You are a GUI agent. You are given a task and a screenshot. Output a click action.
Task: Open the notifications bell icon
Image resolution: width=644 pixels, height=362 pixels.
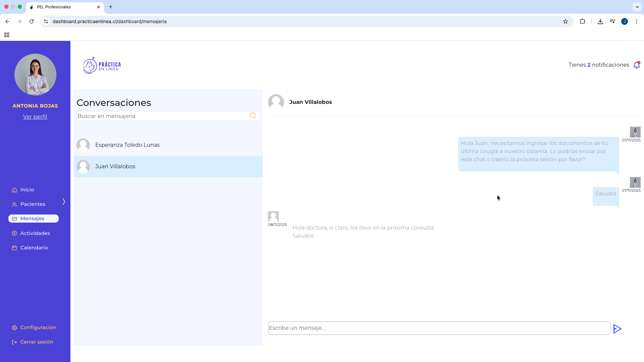point(636,65)
